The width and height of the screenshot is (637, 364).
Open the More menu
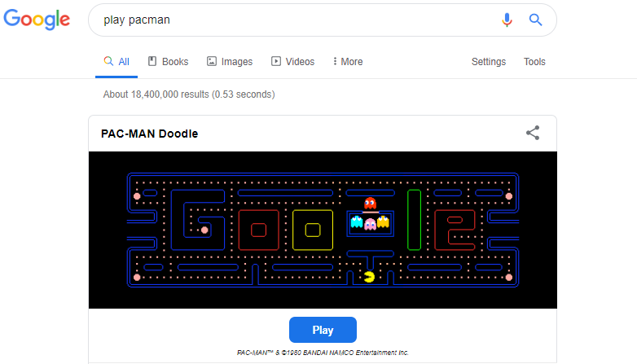pos(348,62)
